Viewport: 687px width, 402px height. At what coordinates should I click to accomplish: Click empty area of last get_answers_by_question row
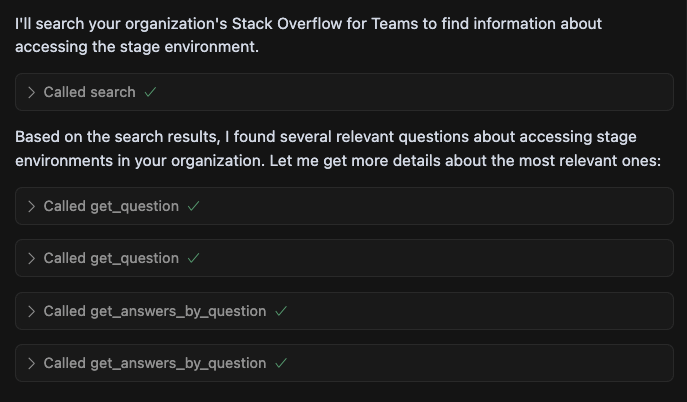click(480, 363)
